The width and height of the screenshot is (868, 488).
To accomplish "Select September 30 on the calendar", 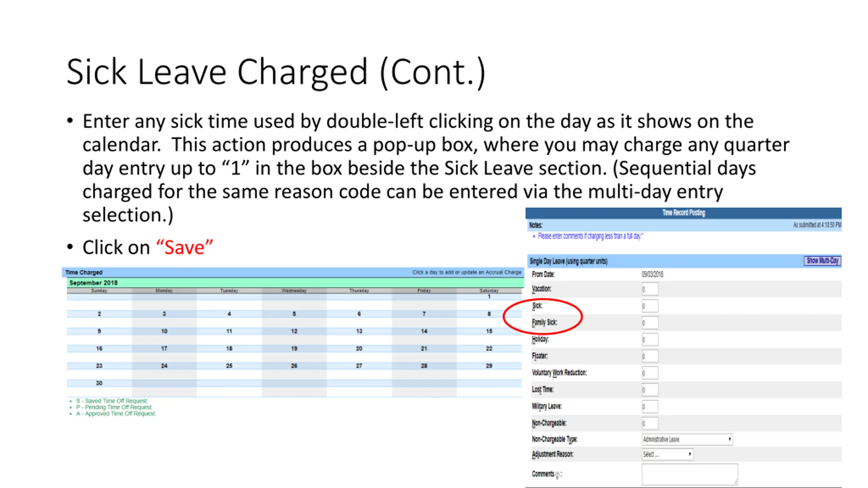I will (99, 383).
